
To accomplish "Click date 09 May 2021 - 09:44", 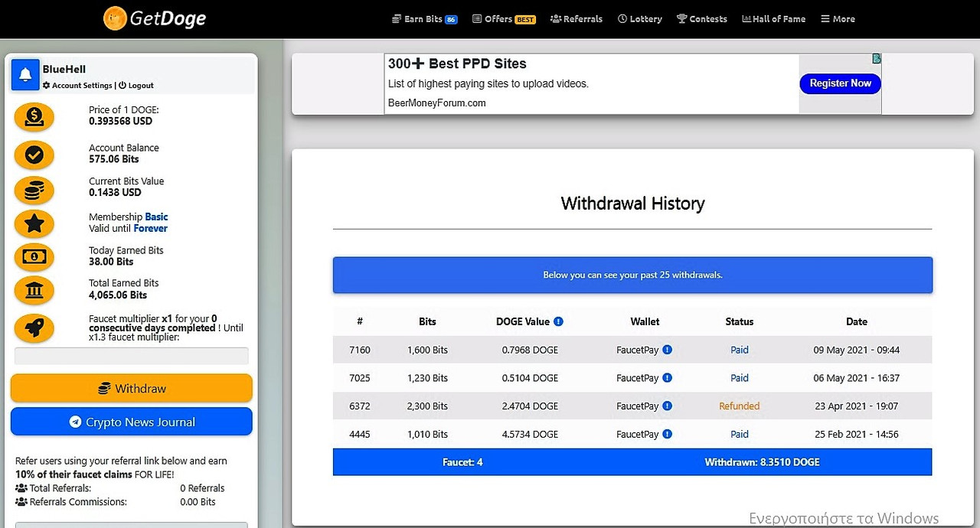I will coord(856,350).
